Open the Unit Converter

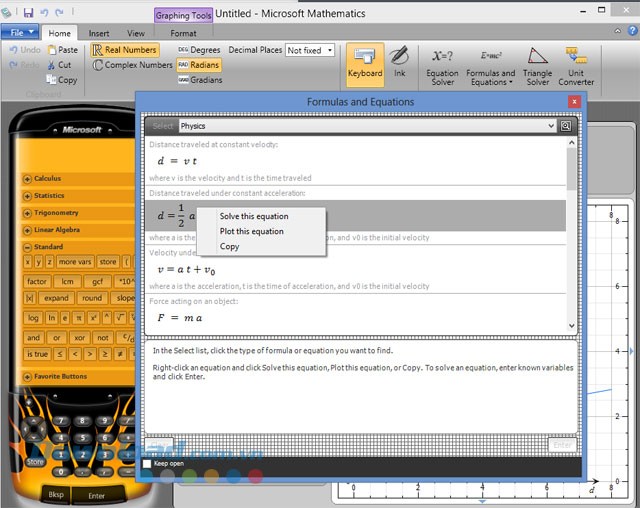pos(576,62)
